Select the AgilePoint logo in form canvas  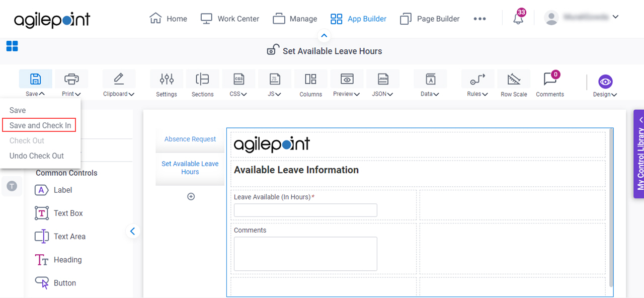(x=272, y=144)
